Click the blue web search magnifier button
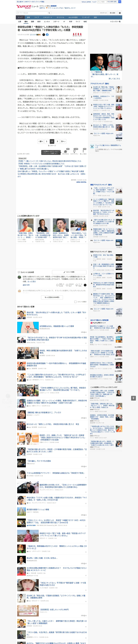Screen dimensions: 138x644 coord(120,2)
